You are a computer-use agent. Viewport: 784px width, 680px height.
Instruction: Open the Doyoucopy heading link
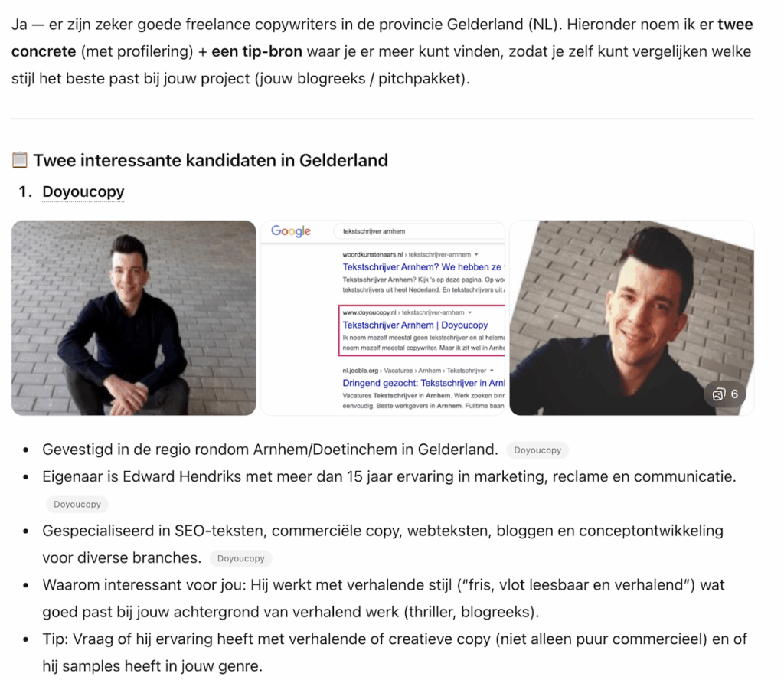click(83, 191)
